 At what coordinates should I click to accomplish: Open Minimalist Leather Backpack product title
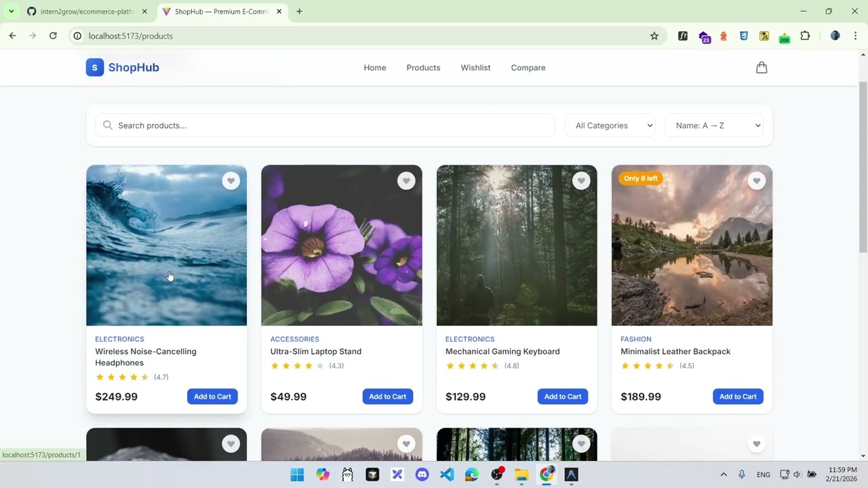(x=675, y=352)
